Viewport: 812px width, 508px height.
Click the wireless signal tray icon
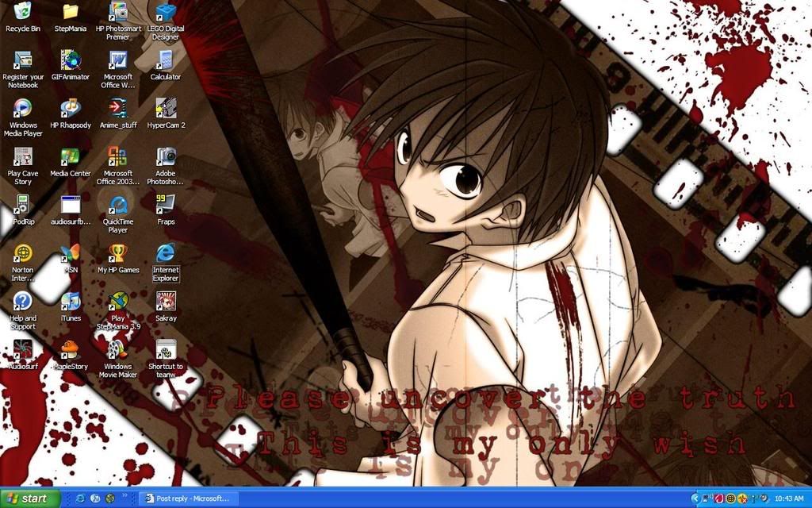753,498
